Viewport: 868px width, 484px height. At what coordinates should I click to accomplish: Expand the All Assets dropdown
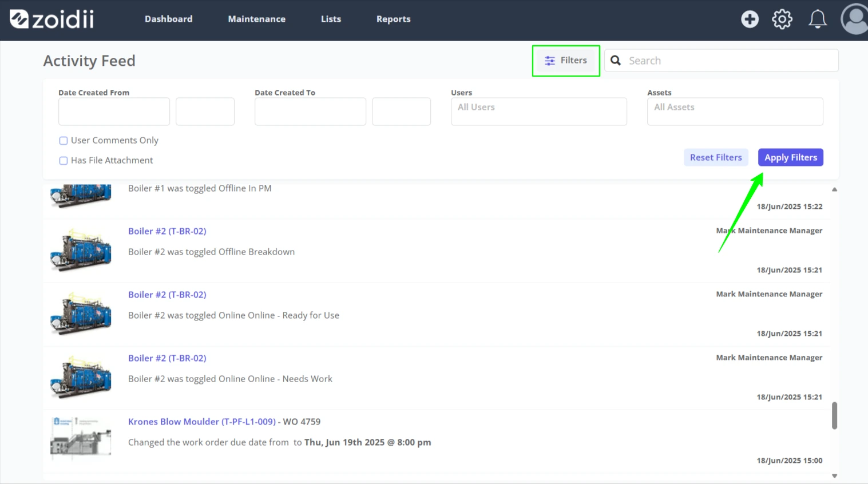735,112
